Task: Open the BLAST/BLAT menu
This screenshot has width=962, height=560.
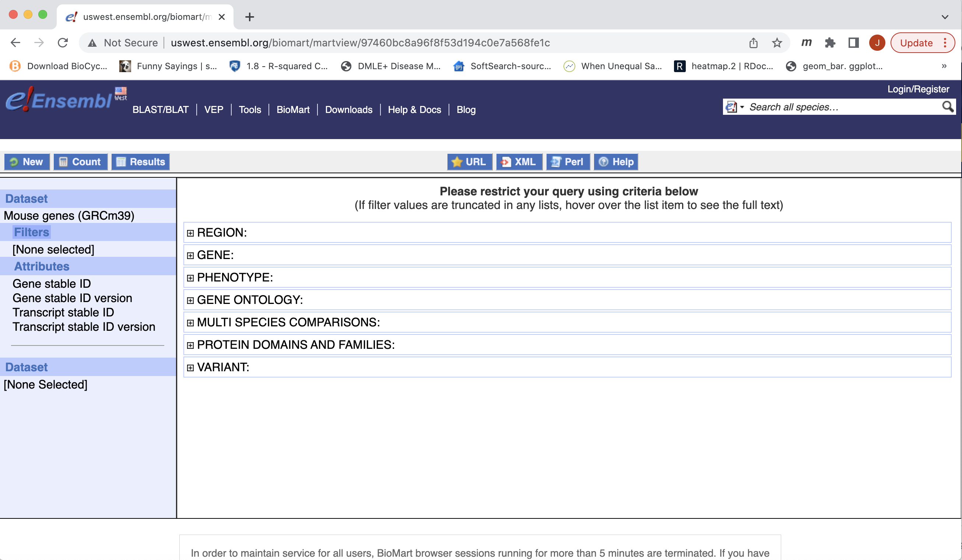Action: (159, 109)
